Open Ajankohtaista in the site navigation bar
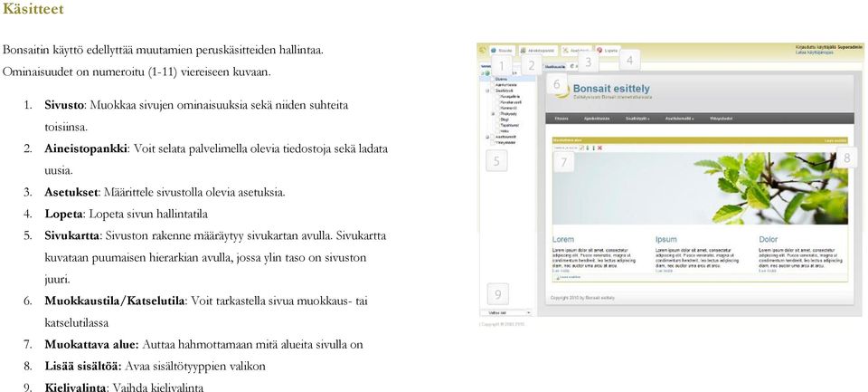Image resolution: width=868 pixels, height=392 pixels. coord(597,119)
